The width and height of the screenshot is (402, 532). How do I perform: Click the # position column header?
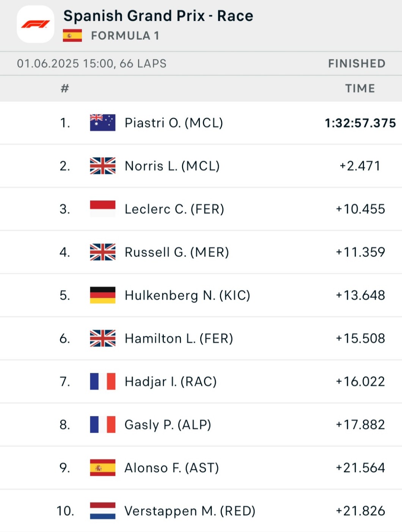point(65,88)
